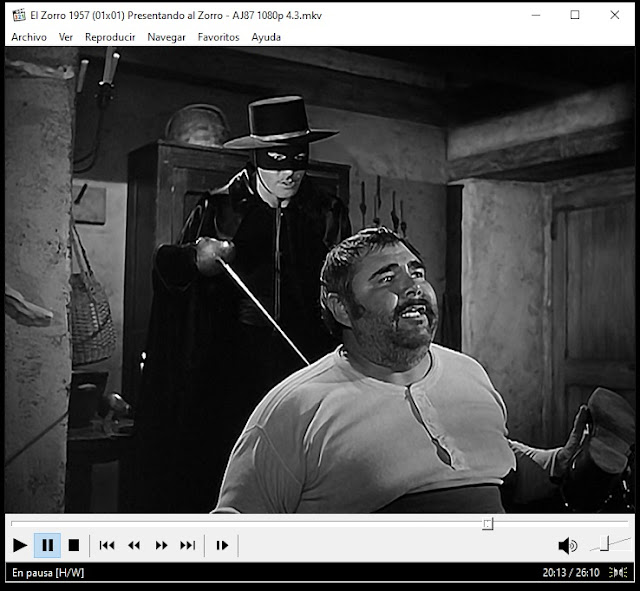
Task: Click the single frame step button
Action: click(x=222, y=545)
